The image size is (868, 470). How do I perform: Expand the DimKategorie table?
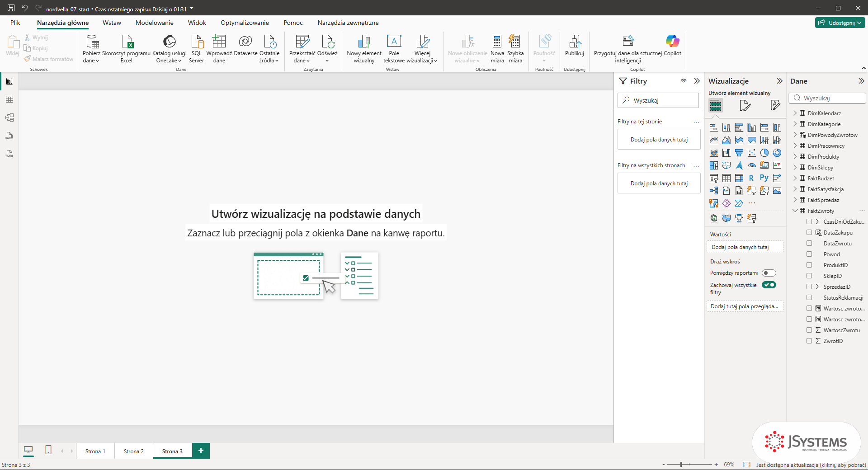click(795, 124)
